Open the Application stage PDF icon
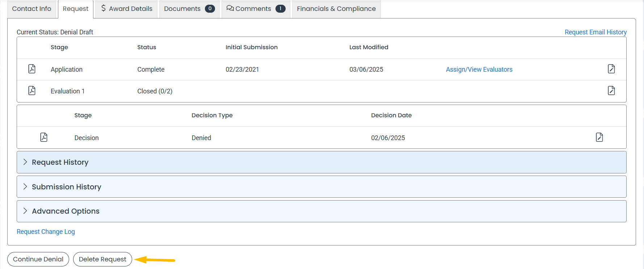Screen dimensions: 644x269 click(x=32, y=69)
